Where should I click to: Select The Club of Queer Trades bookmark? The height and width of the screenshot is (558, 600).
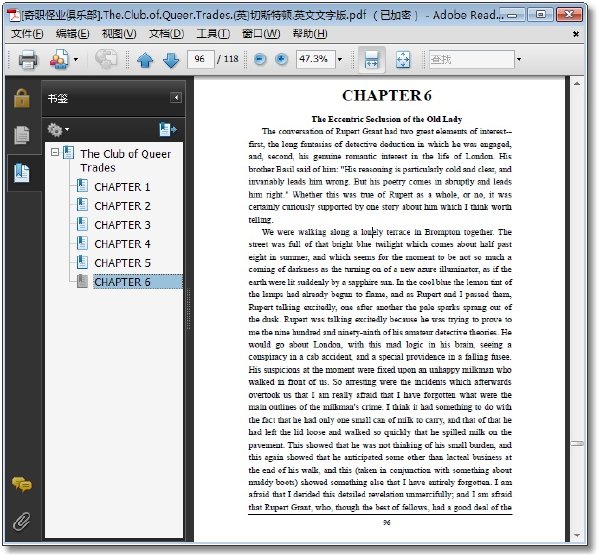[126, 161]
